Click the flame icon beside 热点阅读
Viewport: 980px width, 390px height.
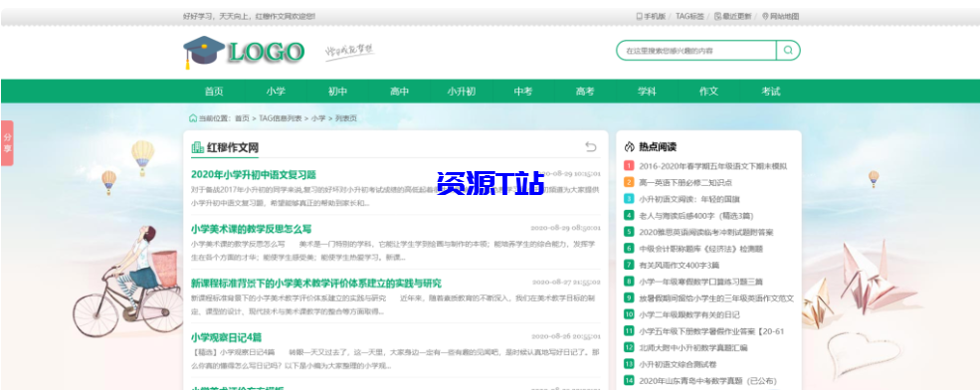630,147
